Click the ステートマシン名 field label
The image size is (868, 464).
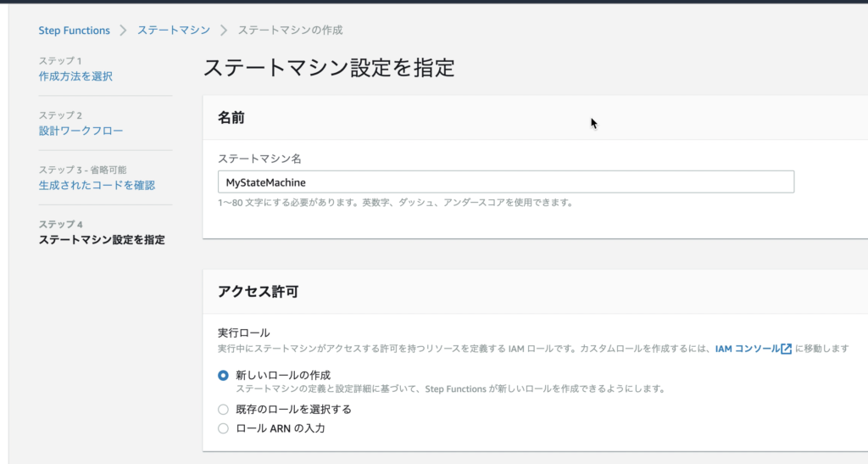(x=259, y=159)
